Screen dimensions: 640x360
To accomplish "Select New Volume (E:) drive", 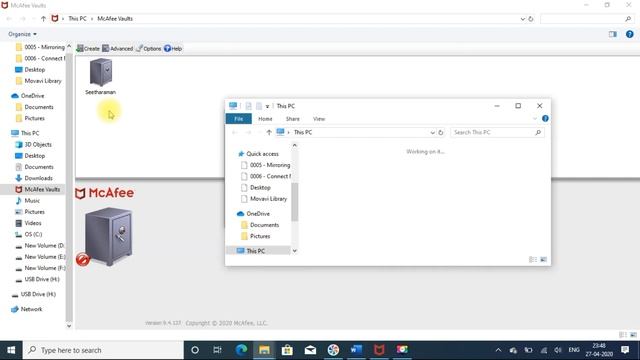I will pyautogui.click(x=40, y=257).
